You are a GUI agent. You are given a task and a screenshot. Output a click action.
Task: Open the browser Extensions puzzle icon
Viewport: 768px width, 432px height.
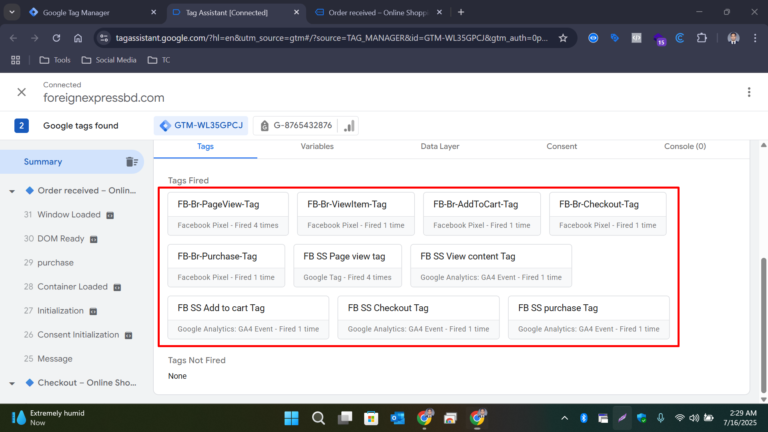point(701,38)
